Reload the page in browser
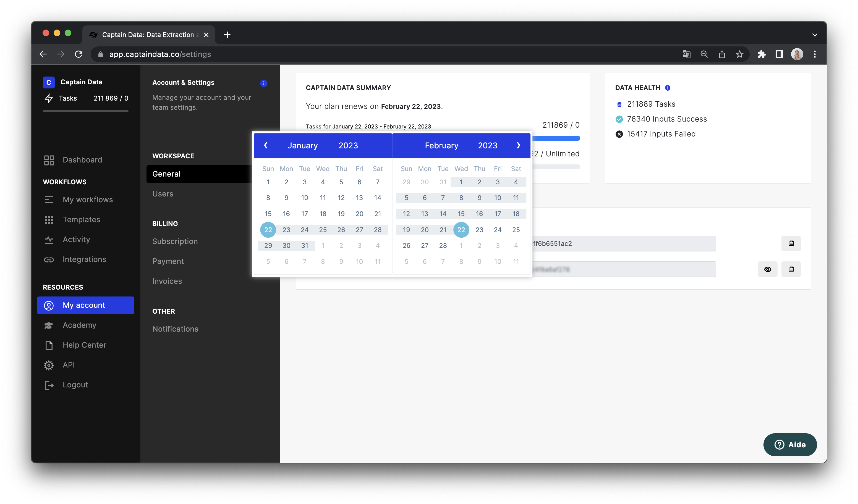This screenshot has height=504, width=858. point(79,54)
